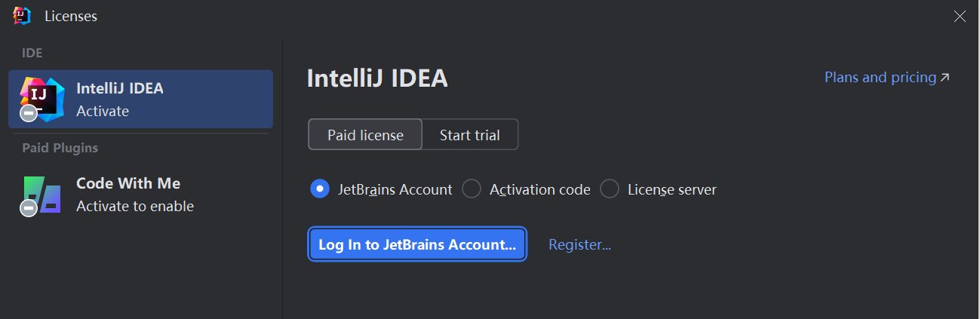Click the Licenses window title text
The width and height of the screenshot is (980, 319).
(71, 16)
